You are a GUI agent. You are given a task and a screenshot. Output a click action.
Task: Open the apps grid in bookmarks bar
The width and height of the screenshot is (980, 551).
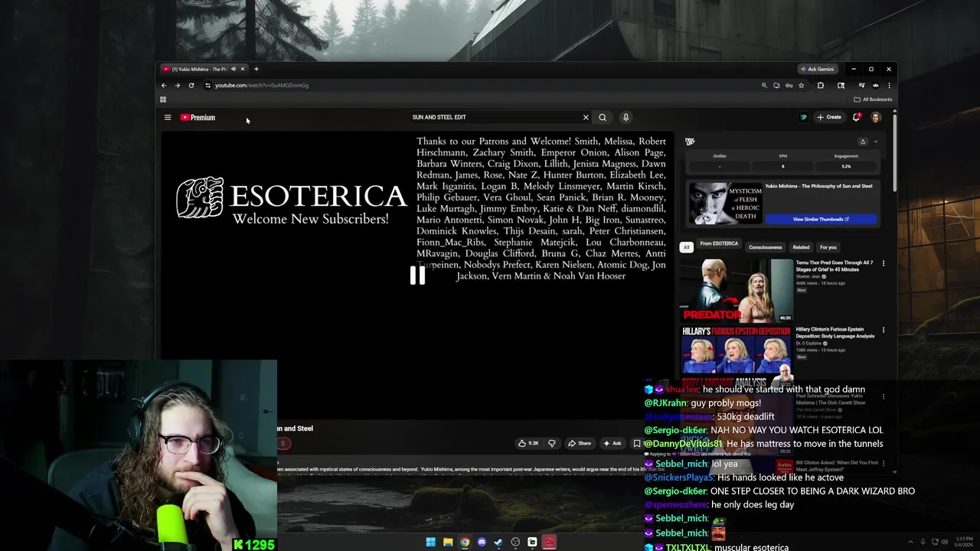coord(163,99)
